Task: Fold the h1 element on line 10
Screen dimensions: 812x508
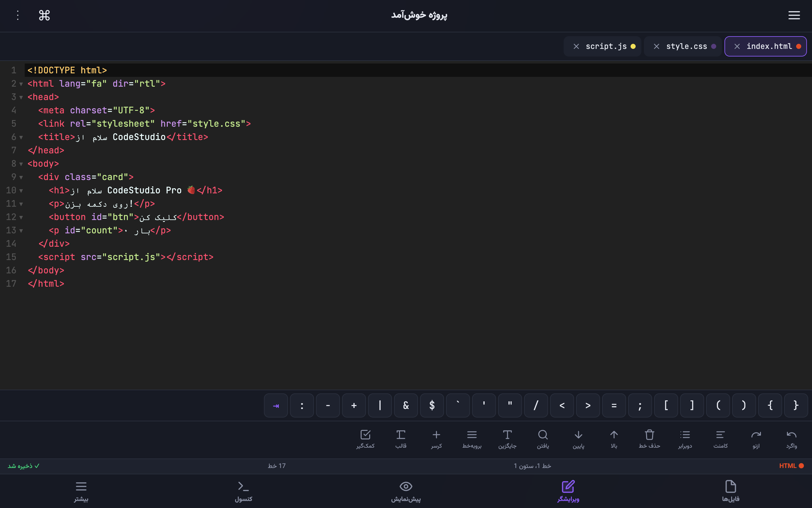Action: (x=21, y=191)
